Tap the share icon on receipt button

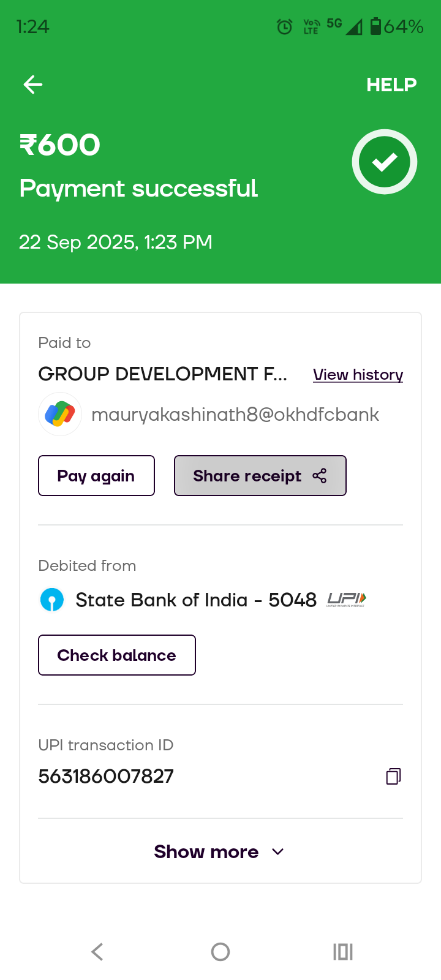tap(320, 476)
